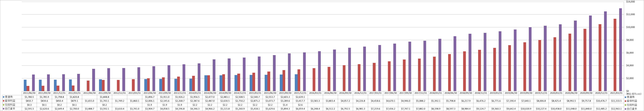This screenshot has width=644, height=111.
Task: Click the $4,966.2 equity cell
Action: point(210,109)
